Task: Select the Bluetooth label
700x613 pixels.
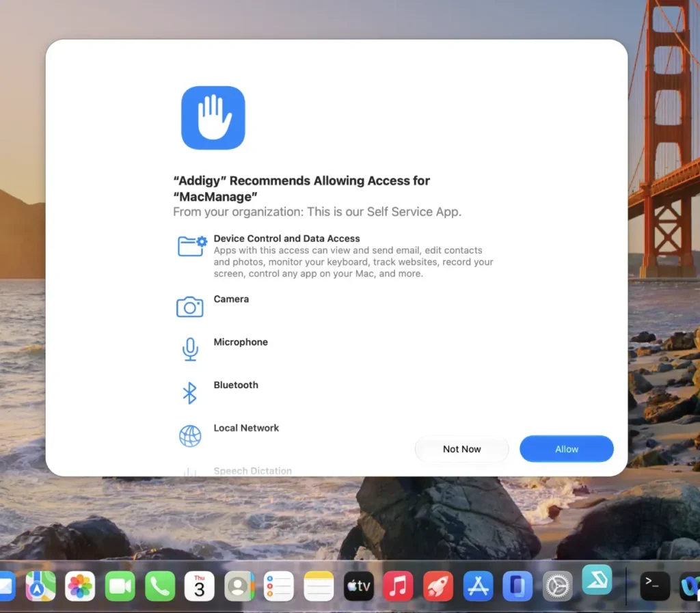Action: tap(236, 385)
